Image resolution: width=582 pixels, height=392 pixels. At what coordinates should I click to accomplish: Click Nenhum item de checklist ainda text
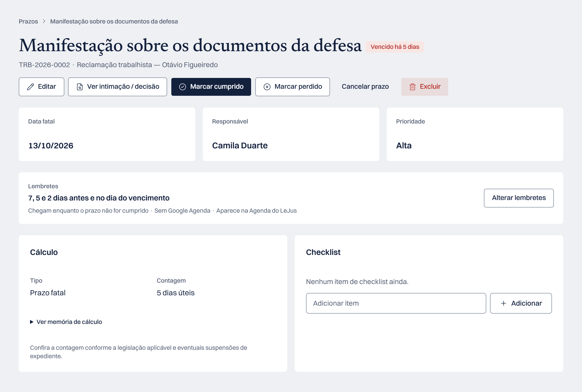(x=357, y=282)
